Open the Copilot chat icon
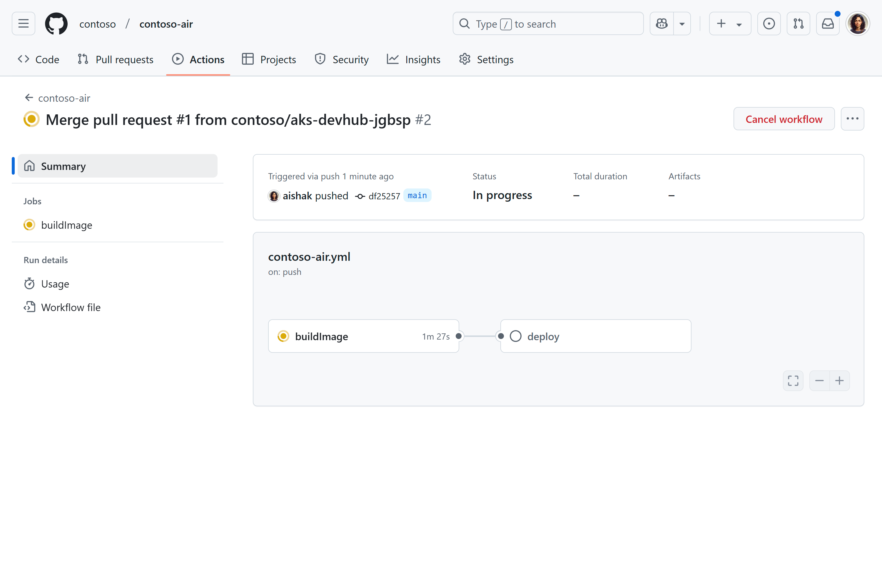882x588 pixels. point(661,24)
